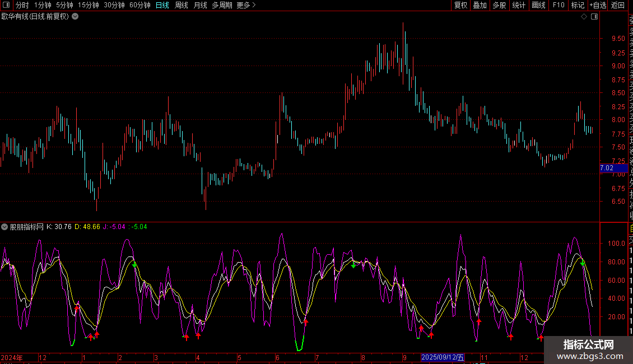Click the D: 48.66 value
633x364 pixels.
(x=87, y=227)
